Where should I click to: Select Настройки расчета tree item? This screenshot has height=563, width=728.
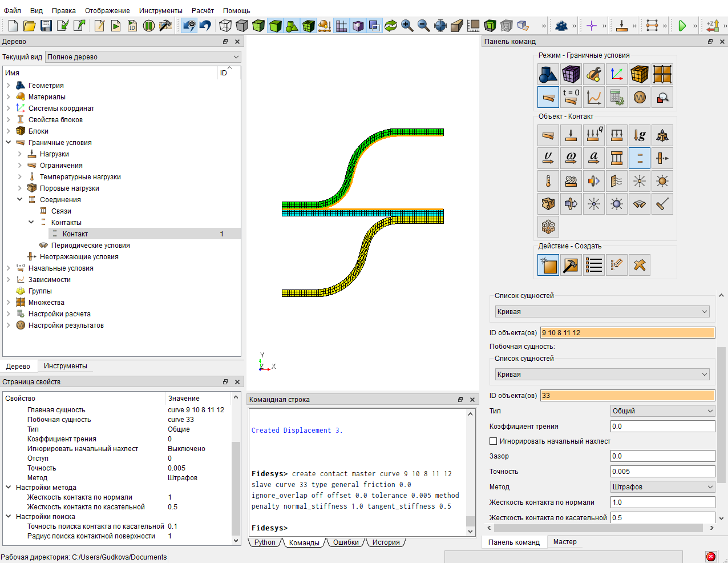point(59,314)
